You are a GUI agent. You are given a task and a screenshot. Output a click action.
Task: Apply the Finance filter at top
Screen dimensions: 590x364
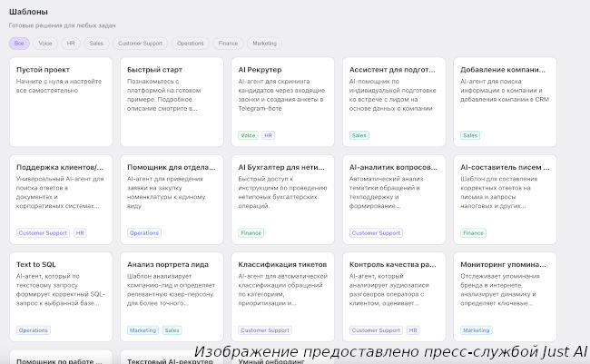[x=228, y=43]
